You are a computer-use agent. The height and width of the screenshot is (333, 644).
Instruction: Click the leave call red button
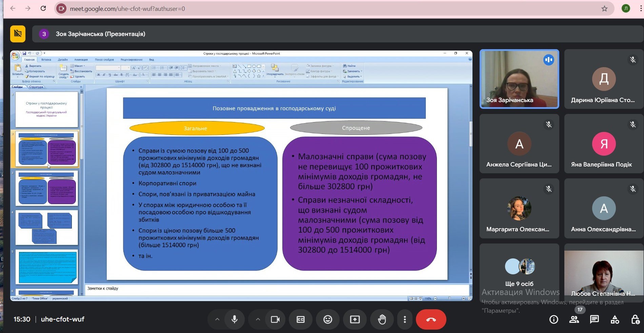pos(431,319)
